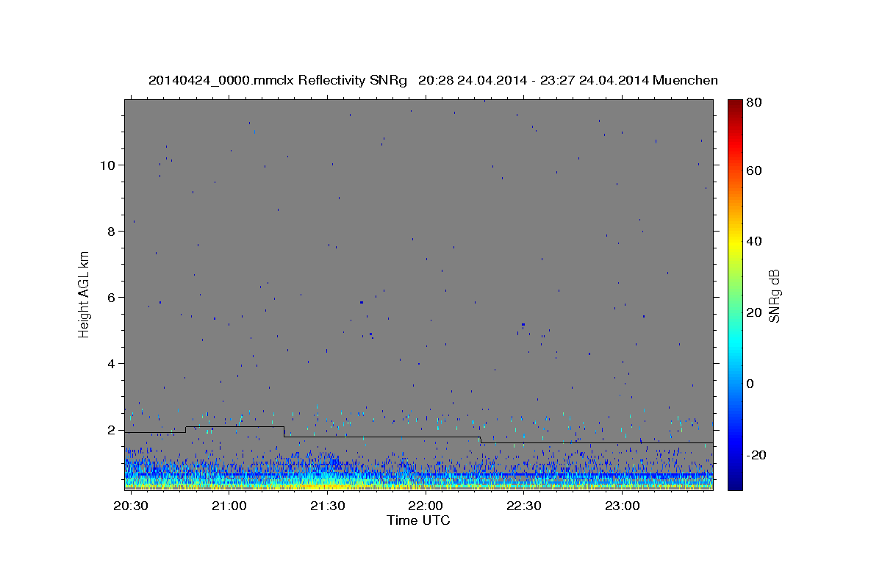Screen dimensions: 882x588
Task: Click the height tick label 8
Action: (x=112, y=232)
